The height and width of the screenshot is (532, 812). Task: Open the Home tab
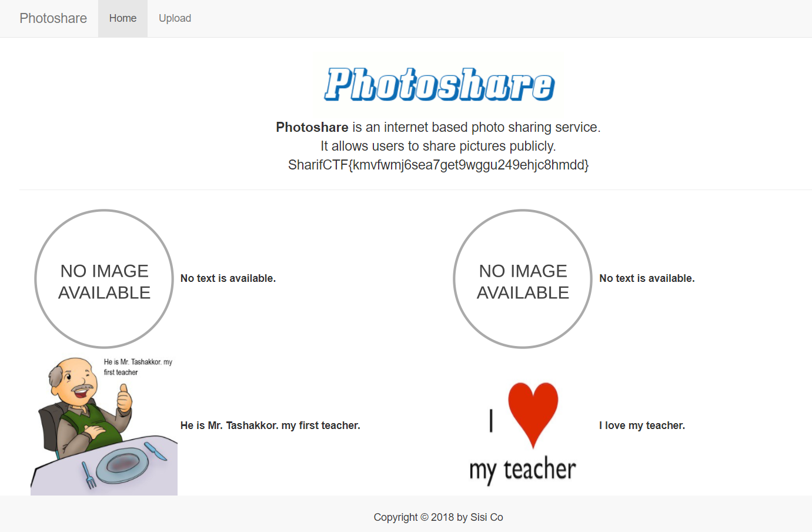123,18
